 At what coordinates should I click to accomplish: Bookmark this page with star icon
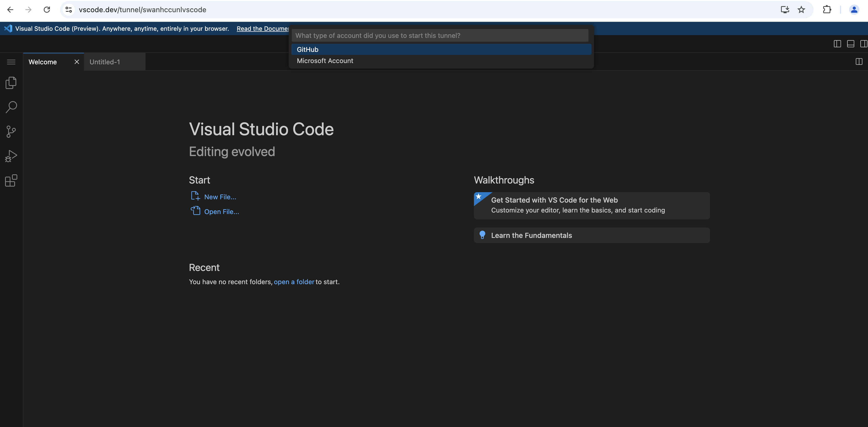click(x=801, y=10)
